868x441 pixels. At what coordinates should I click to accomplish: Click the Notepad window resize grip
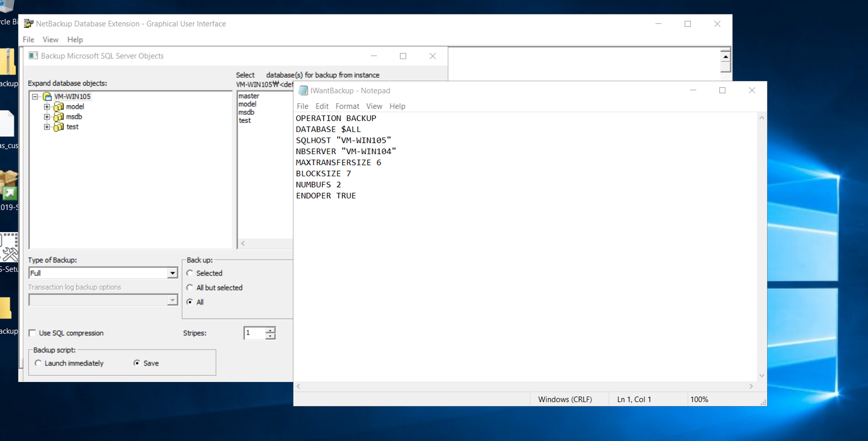tap(763, 402)
